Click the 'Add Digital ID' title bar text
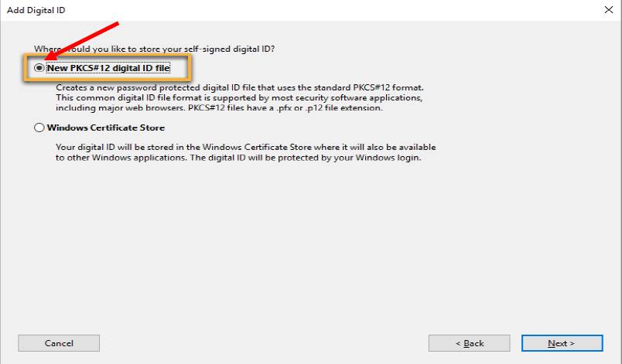The height and width of the screenshot is (364, 622). click(36, 10)
